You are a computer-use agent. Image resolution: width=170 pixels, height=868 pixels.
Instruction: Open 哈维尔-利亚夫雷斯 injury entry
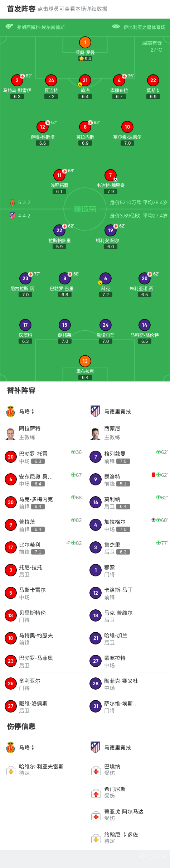[x=42, y=769]
